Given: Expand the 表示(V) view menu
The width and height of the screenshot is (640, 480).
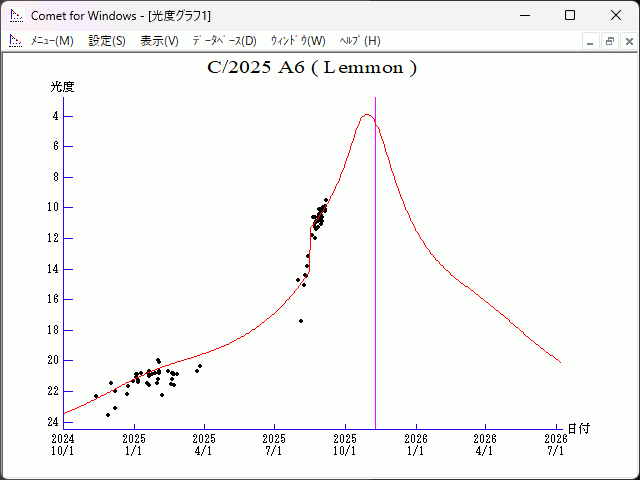Looking at the screenshot, I should coord(159,41).
